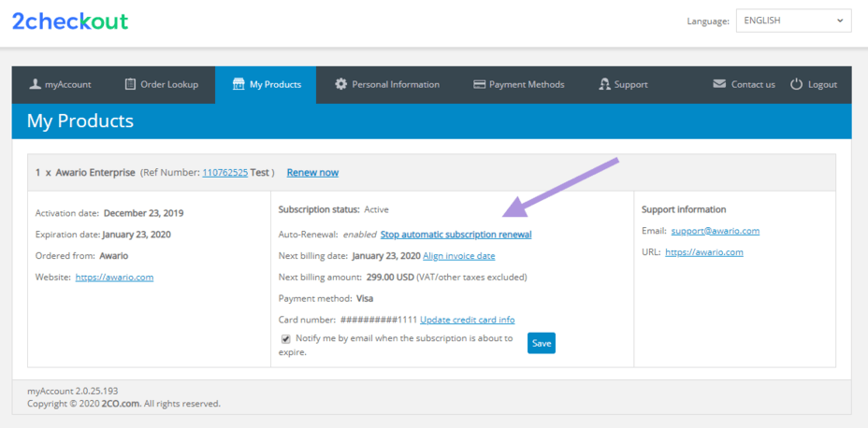Open the Payment Methods tab
The image size is (868, 428).
[x=519, y=84]
